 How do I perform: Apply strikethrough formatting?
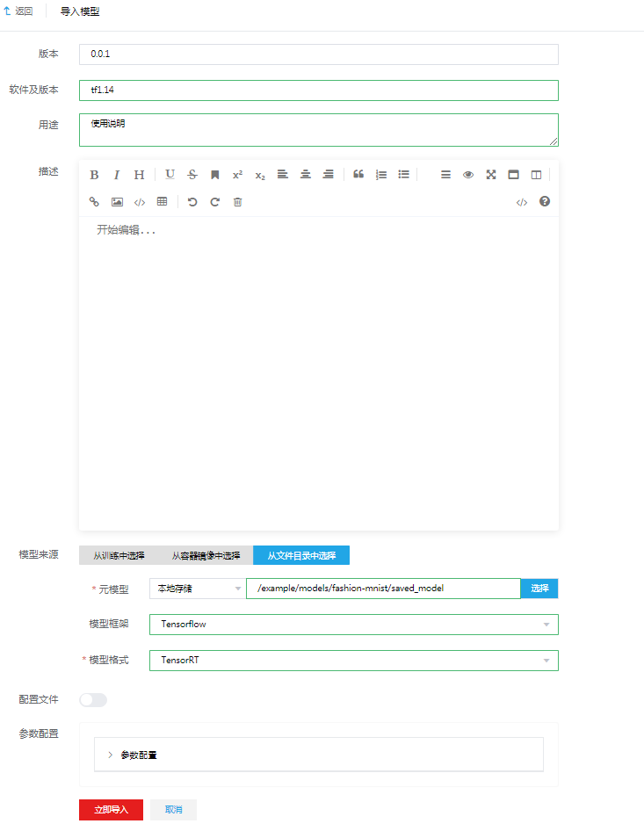[x=192, y=174]
